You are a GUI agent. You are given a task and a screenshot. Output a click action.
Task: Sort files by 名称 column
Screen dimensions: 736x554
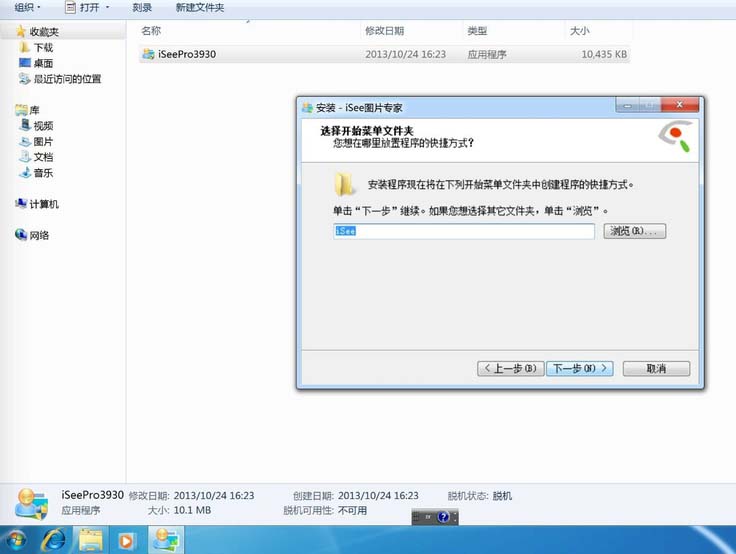pyautogui.click(x=151, y=31)
